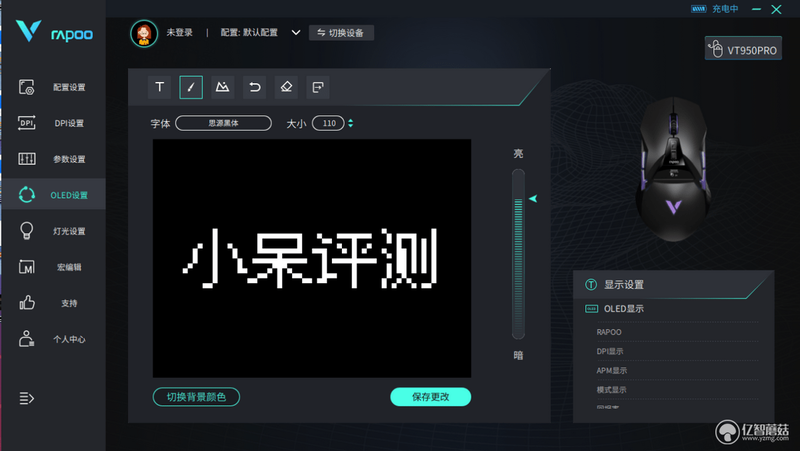
Task: Click the DPI sidebar icon
Action: (x=27, y=123)
